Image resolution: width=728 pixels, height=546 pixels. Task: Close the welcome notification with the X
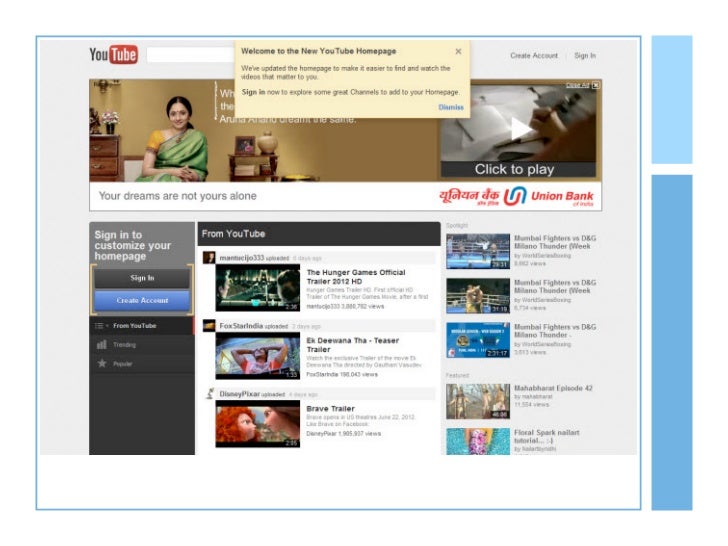point(458,52)
